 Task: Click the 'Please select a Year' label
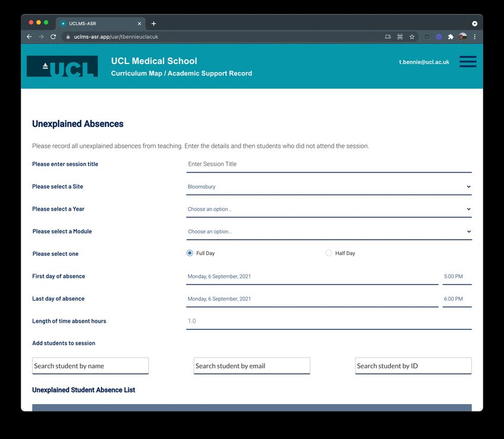pyautogui.click(x=58, y=209)
